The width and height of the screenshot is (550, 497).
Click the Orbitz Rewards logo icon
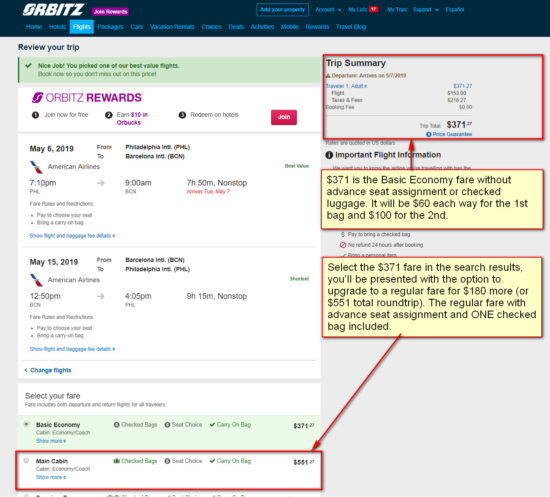37,98
